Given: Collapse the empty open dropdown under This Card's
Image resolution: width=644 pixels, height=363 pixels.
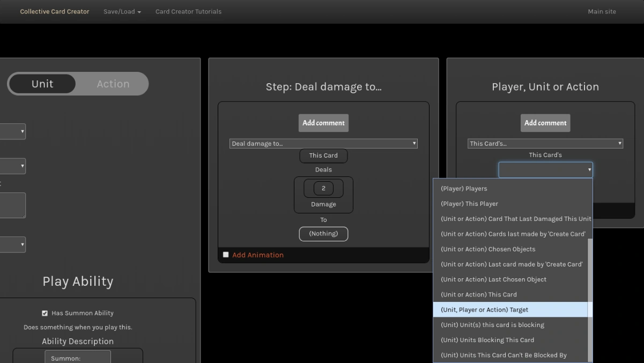Looking at the screenshot, I should click(545, 170).
